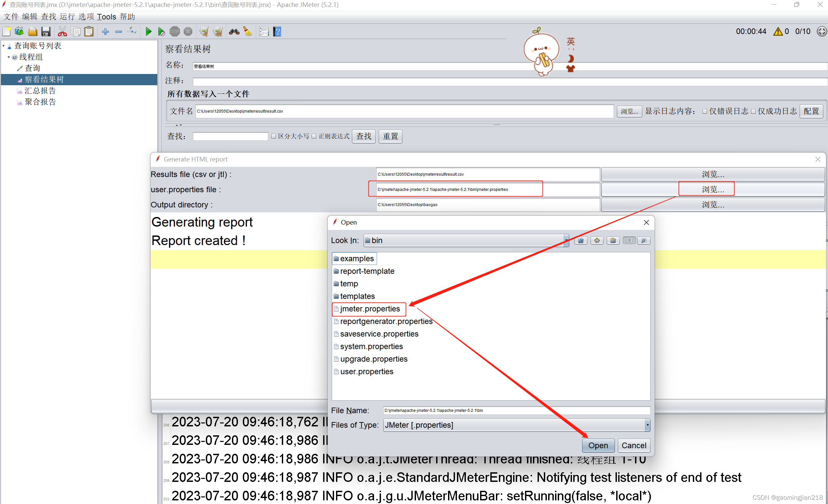828x504 pixels.
Task: Click the Save floppy disk icon
Action: click(x=46, y=32)
